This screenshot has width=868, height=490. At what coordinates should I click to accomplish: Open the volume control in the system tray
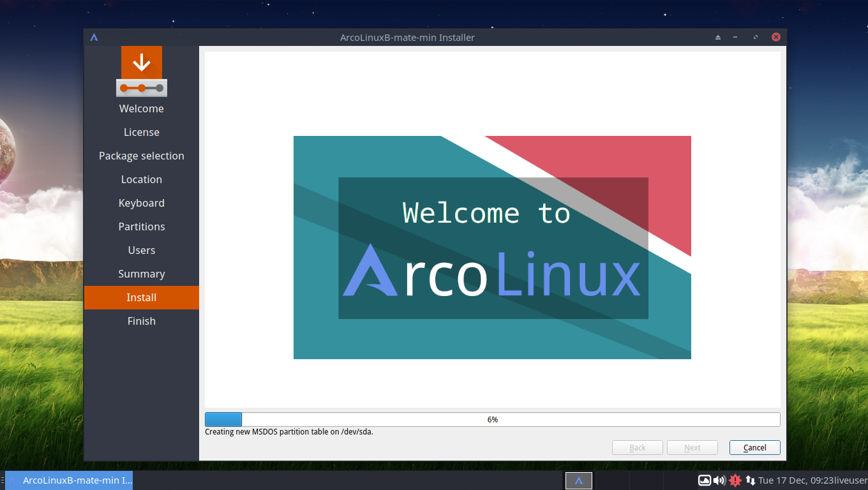tap(719, 480)
